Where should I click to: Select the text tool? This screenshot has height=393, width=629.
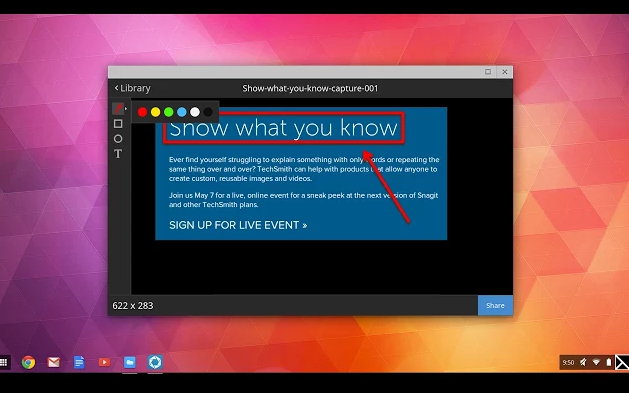118,154
